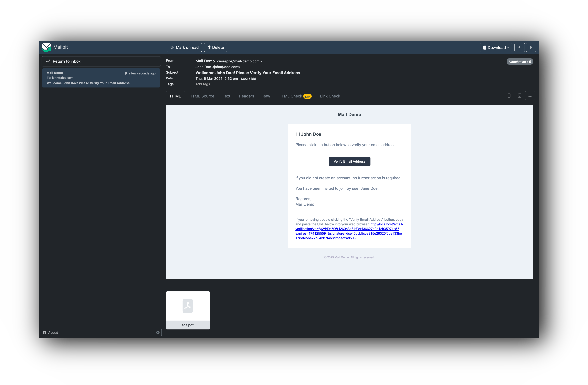Click Verify Email Address button in email
Viewport: 588px width, 385px height.
[x=349, y=161]
